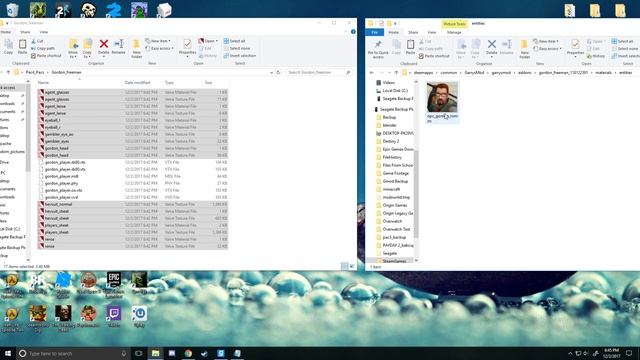The height and width of the screenshot is (360, 640).
Task: Click Pac4_Pacs breadcrumb in Gordon_freeman address bar
Action: click(34, 72)
